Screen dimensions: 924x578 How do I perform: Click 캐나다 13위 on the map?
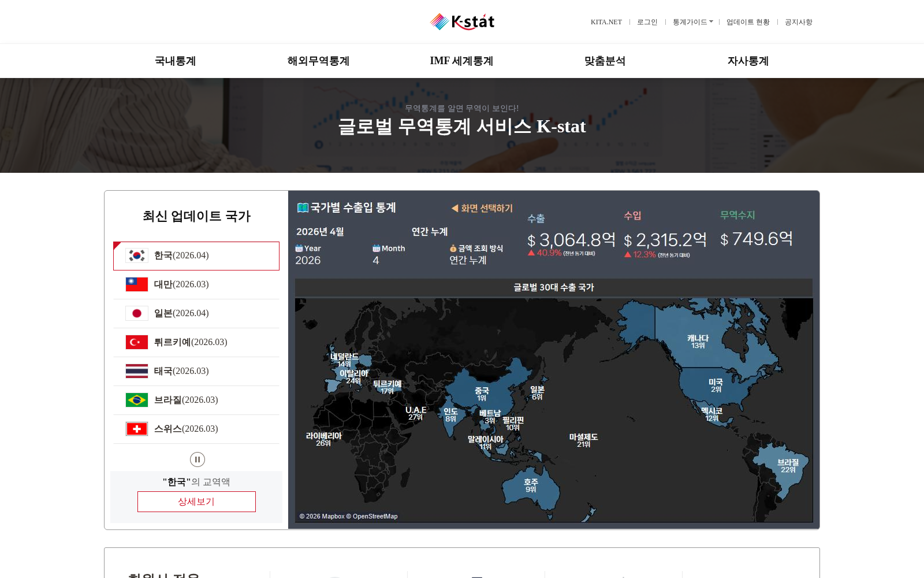click(698, 342)
